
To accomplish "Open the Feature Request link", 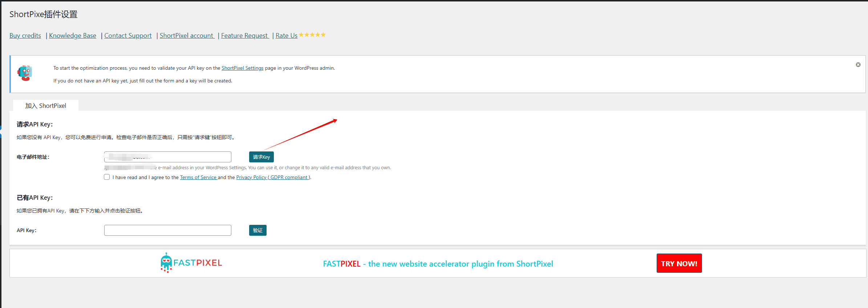I will 244,36.
